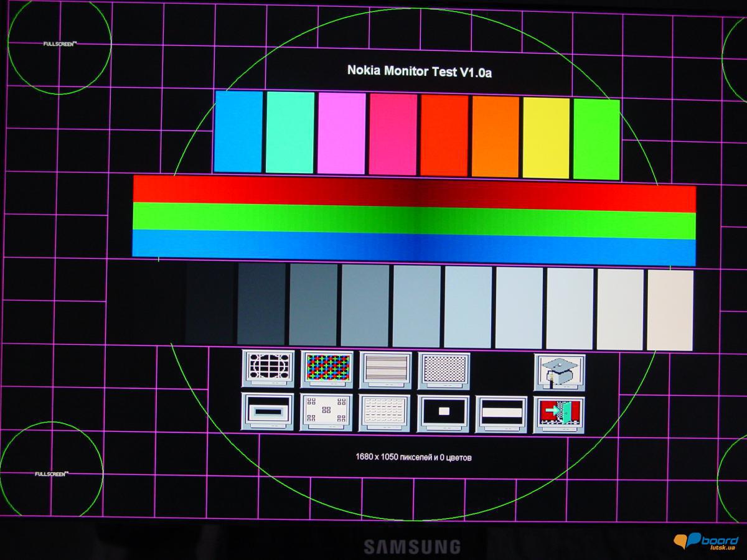The image size is (747, 560).
Task: Select the Resolution test with horizontal lines
Action: [x=385, y=370]
